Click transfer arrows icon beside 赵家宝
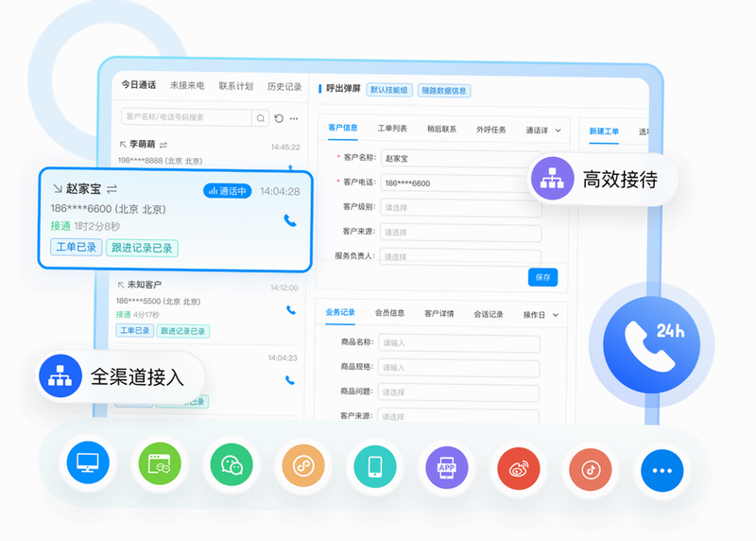Image resolution: width=756 pixels, height=541 pixels. (112, 189)
